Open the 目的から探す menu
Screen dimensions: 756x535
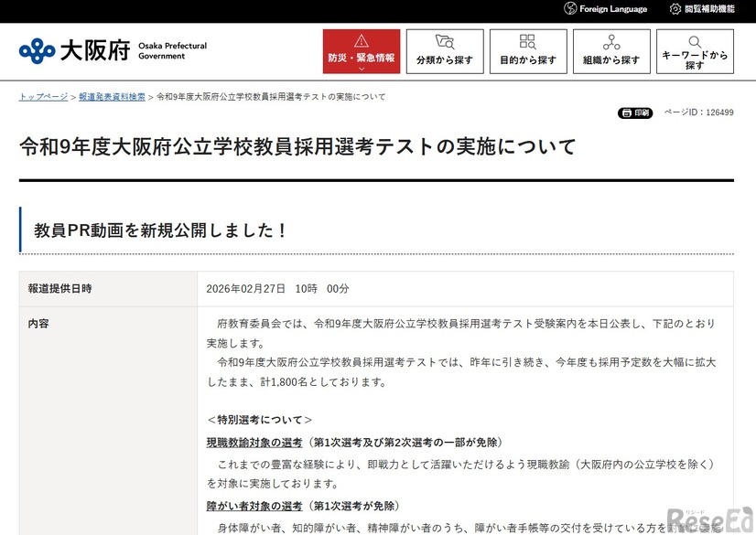tap(527, 51)
